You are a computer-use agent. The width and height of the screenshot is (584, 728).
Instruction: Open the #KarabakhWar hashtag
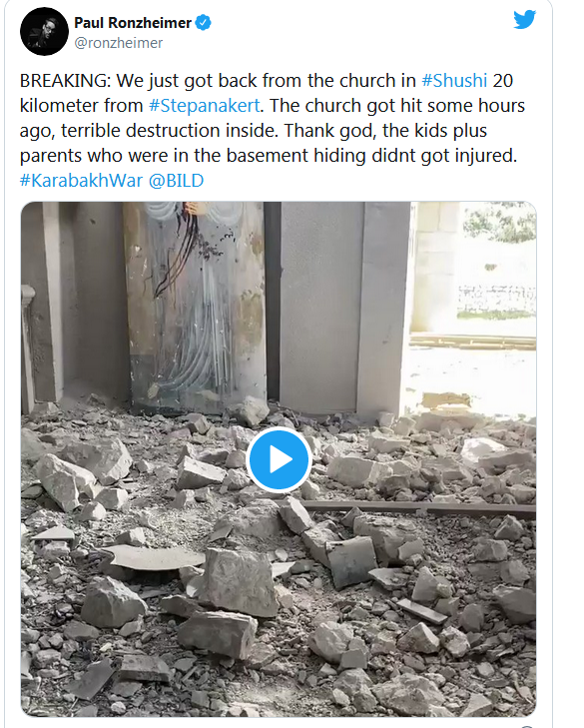click(81, 181)
